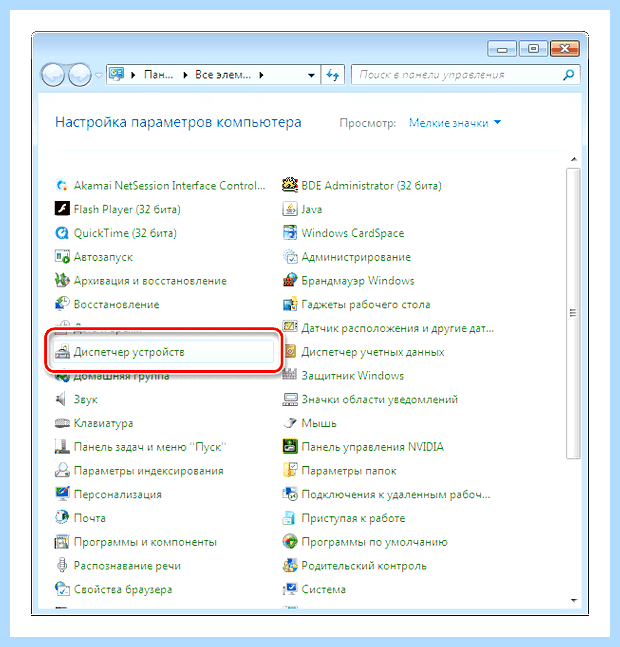Expand the arrow after Все элем... breadcrumb
The width and height of the screenshot is (620, 647).
[262, 75]
